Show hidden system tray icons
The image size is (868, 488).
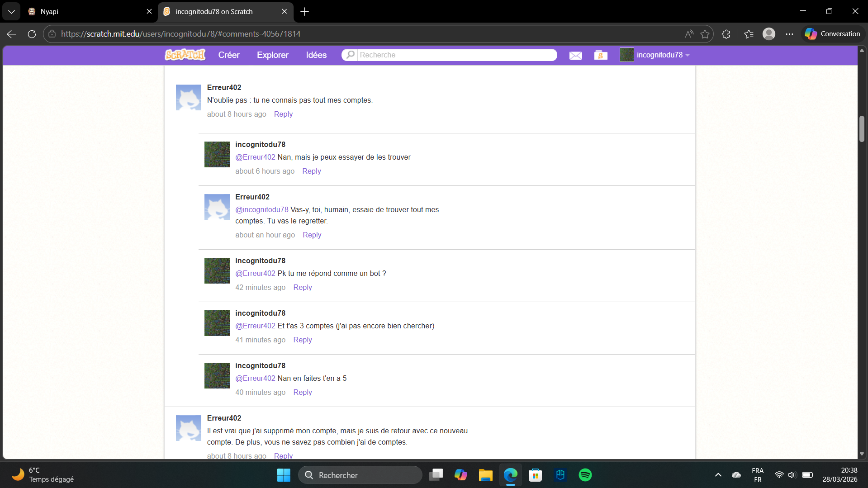click(x=718, y=475)
